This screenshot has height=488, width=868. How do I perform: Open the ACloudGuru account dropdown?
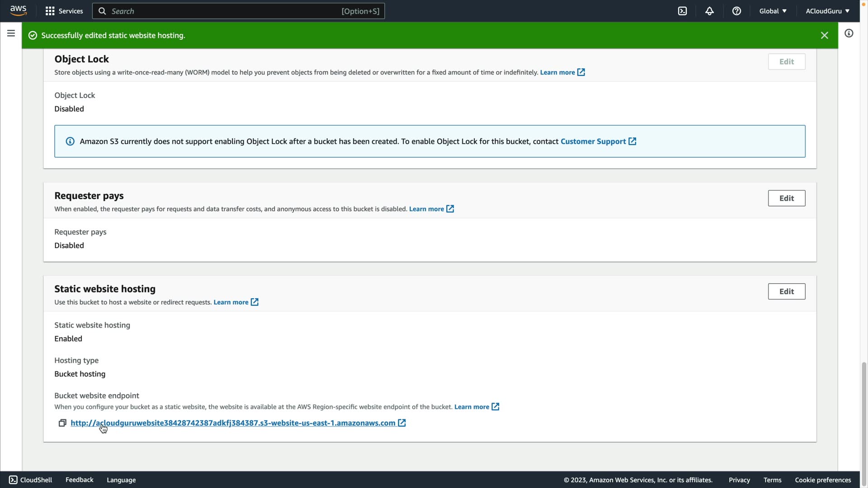pos(827,11)
